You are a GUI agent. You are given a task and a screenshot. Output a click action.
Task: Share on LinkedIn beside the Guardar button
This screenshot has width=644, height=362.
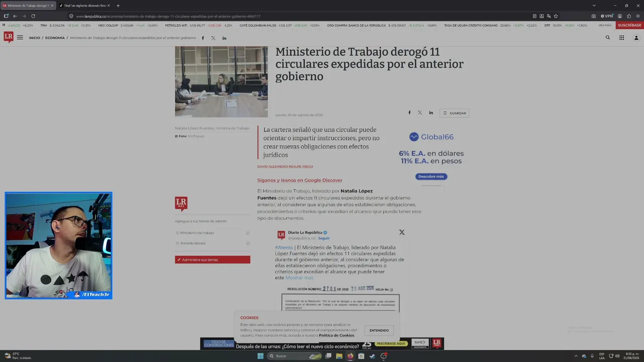pos(431,113)
